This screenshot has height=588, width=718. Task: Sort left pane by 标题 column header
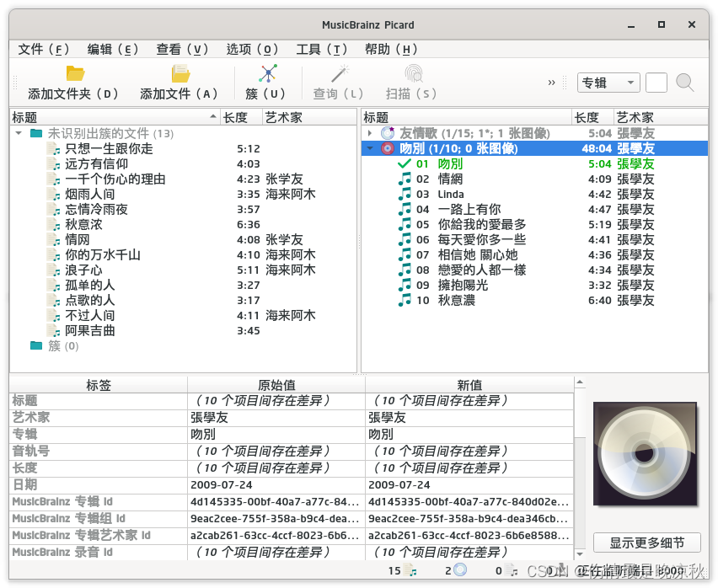[x=115, y=117]
